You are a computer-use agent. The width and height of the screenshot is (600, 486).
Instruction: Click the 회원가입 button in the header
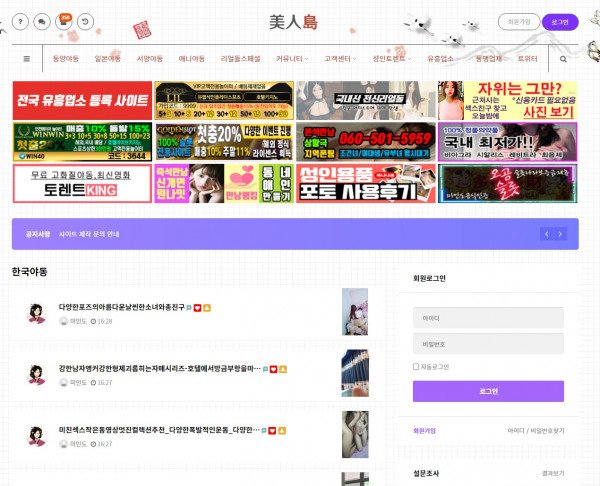(x=517, y=22)
